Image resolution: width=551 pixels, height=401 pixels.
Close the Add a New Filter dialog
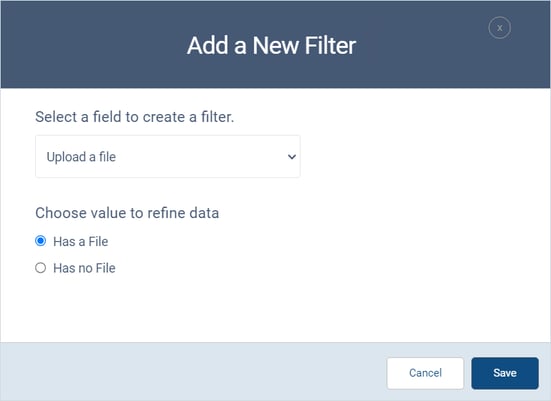click(499, 28)
